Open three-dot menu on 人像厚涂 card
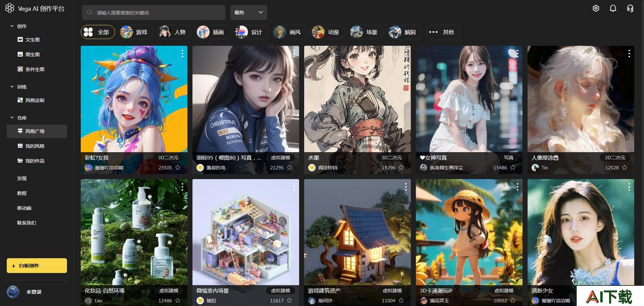 coord(629,54)
